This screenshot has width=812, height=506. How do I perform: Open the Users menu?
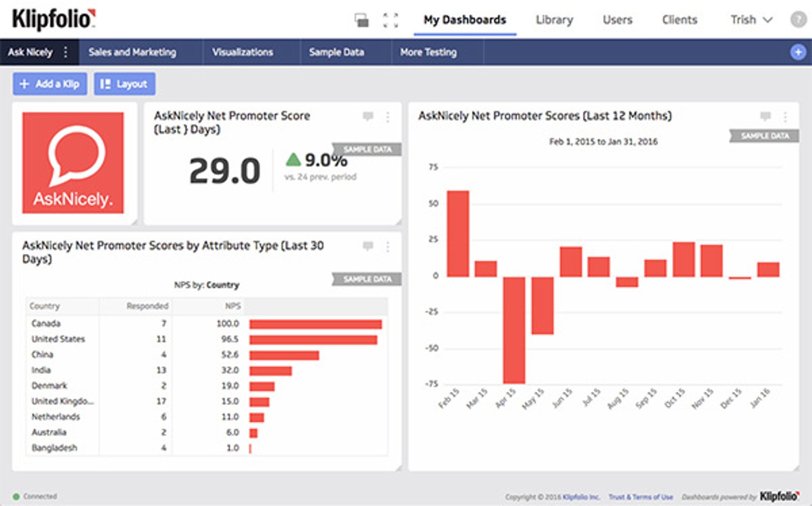[x=617, y=20]
